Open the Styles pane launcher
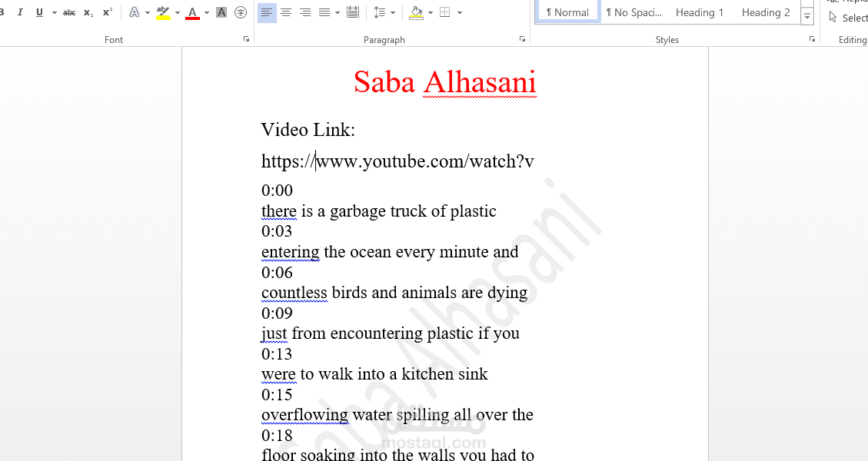The height and width of the screenshot is (461, 868). (x=812, y=39)
